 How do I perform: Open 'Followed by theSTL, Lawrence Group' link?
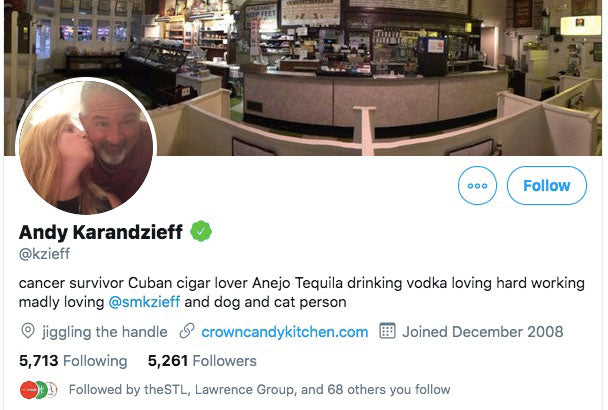coord(259,389)
